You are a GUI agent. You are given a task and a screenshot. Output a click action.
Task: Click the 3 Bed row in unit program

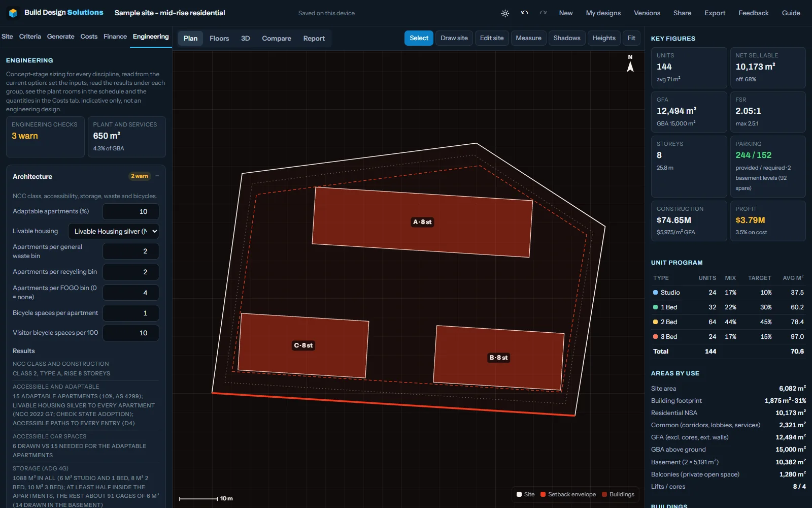[x=728, y=337]
